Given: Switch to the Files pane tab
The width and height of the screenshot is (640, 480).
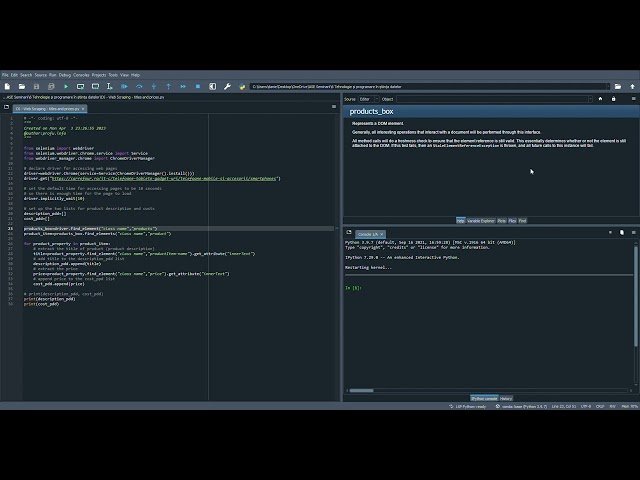Looking at the screenshot, I should pos(512,221).
